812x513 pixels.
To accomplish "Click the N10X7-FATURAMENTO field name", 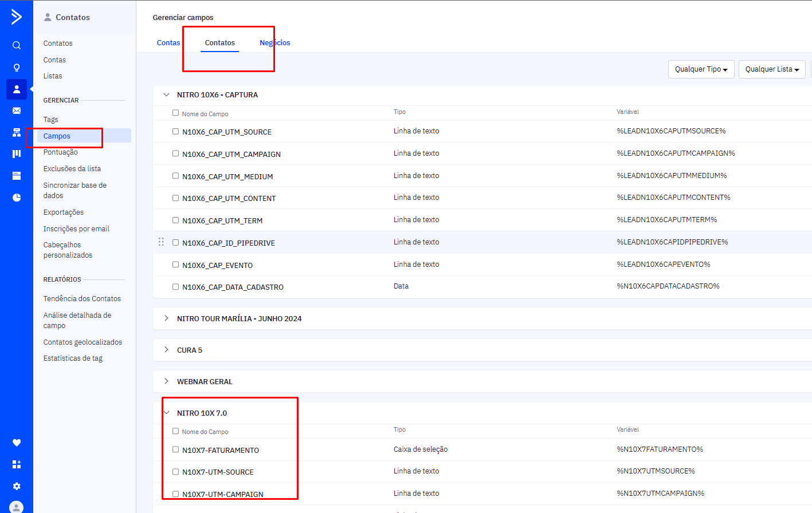I will [x=221, y=451].
